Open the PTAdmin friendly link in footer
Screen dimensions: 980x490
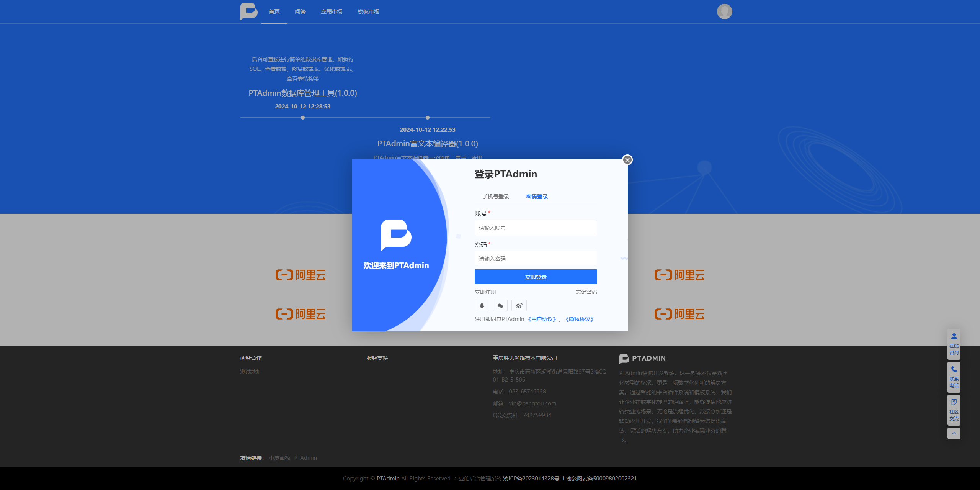click(x=305, y=458)
